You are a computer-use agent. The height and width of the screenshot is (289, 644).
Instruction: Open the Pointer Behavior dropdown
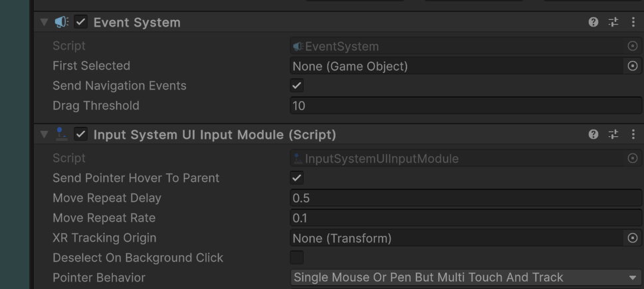click(465, 278)
